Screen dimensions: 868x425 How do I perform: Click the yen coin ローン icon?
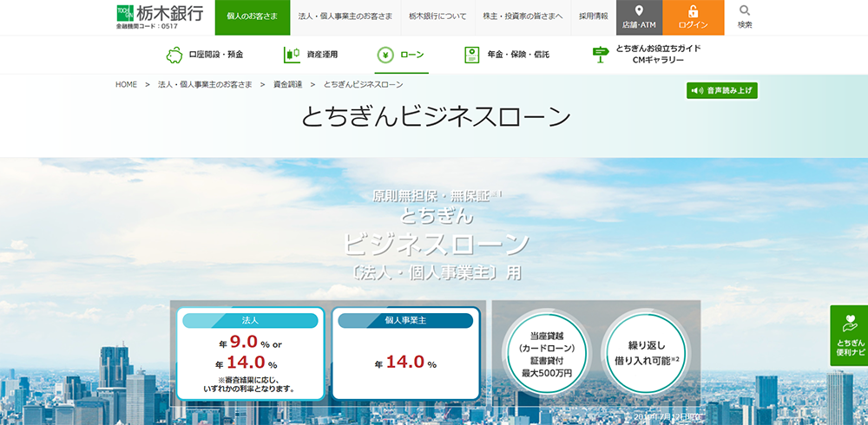coord(385,55)
